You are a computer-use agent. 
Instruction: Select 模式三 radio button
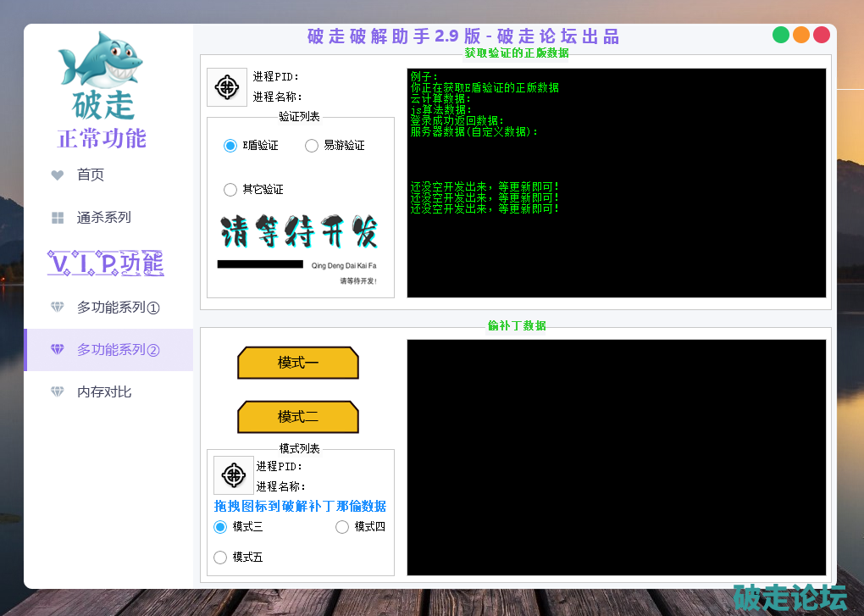221,527
